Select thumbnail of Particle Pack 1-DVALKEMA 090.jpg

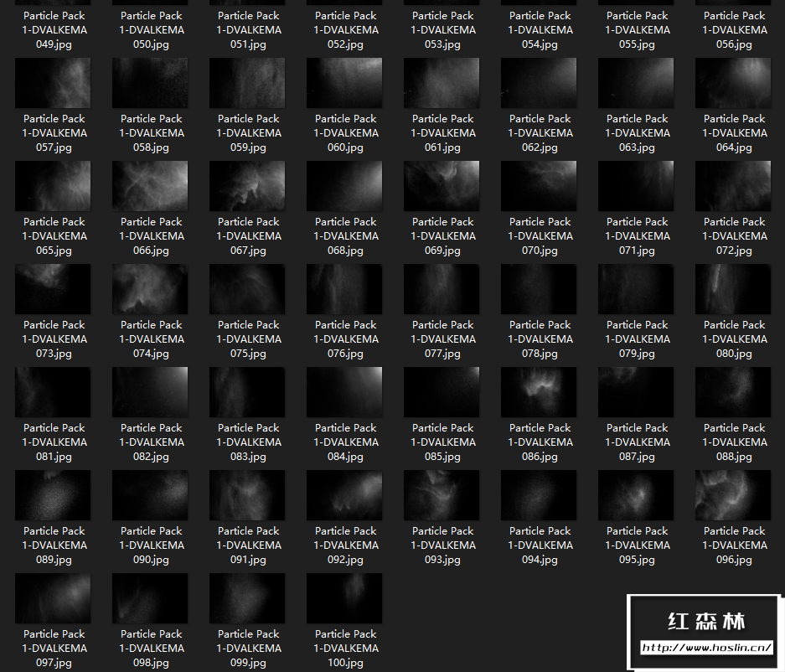[150, 495]
